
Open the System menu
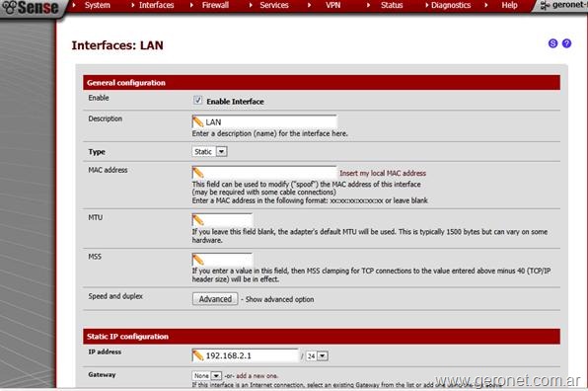pos(98,5)
